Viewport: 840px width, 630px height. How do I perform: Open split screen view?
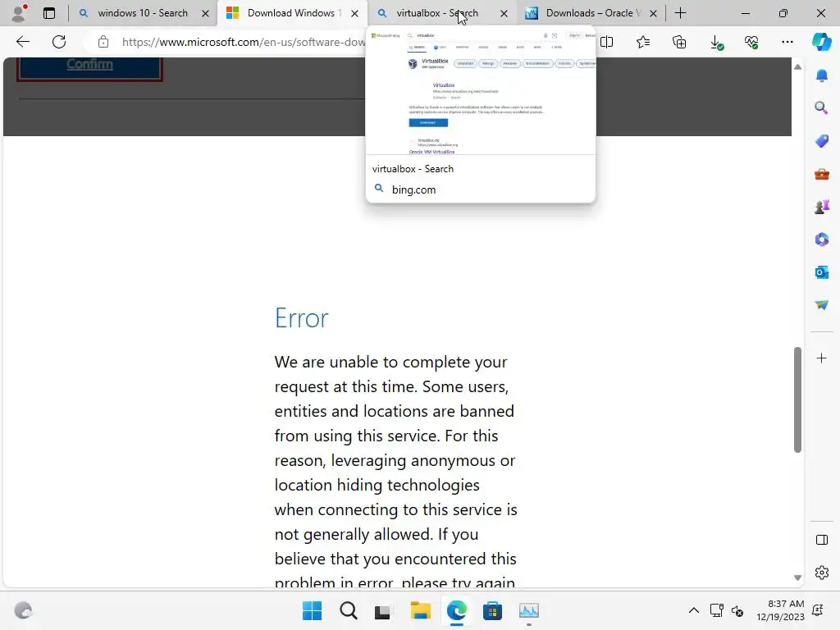[606, 42]
